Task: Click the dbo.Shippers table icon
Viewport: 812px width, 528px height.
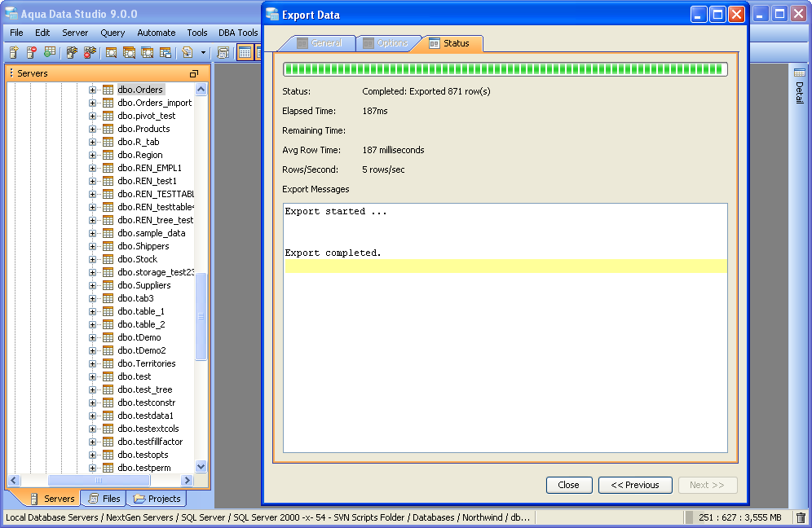Action: (108, 246)
